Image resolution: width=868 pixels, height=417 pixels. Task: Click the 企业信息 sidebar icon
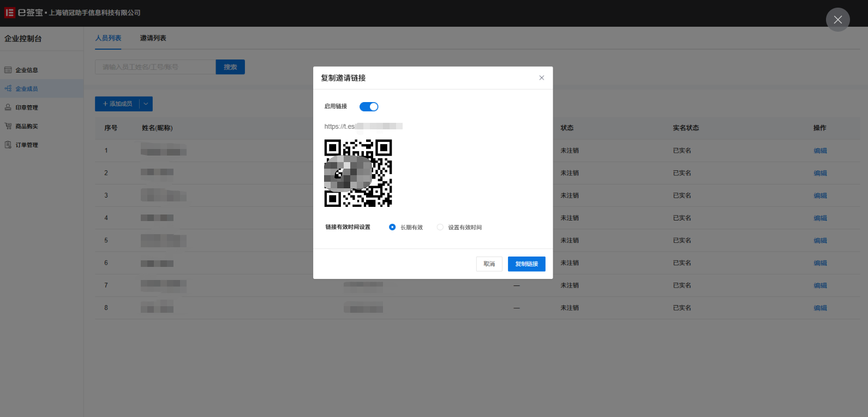tap(8, 70)
